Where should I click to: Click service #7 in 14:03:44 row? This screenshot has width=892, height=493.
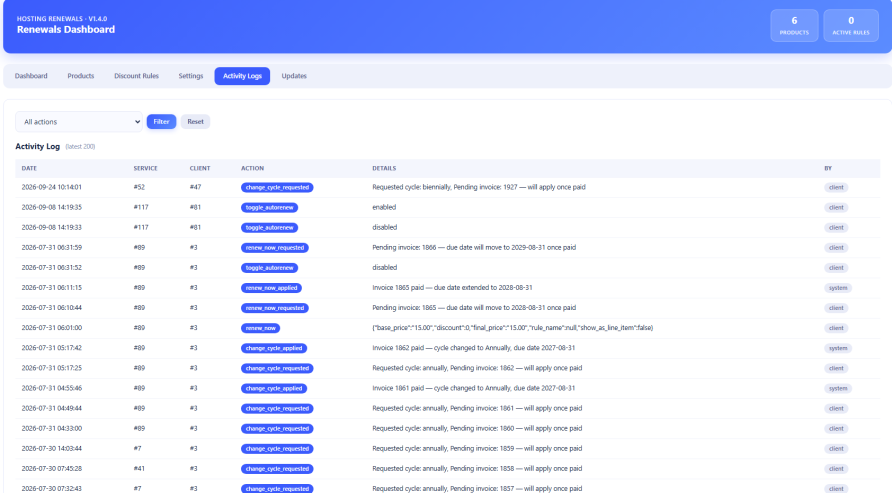click(x=138, y=449)
